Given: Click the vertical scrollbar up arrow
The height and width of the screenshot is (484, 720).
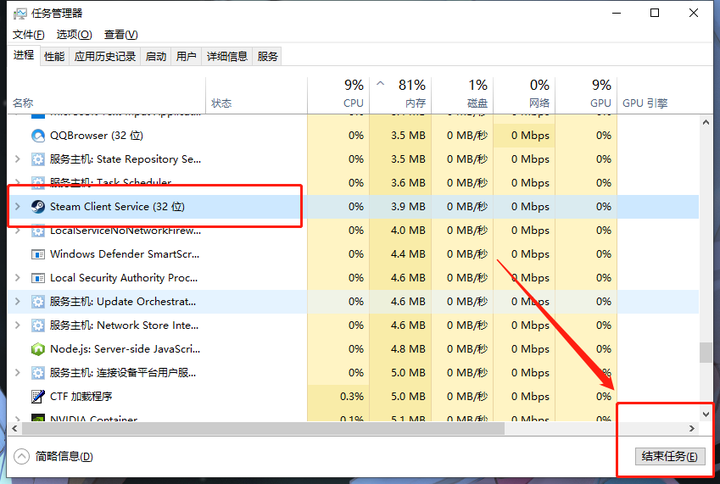Looking at the screenshot, I should click(706, 122).
